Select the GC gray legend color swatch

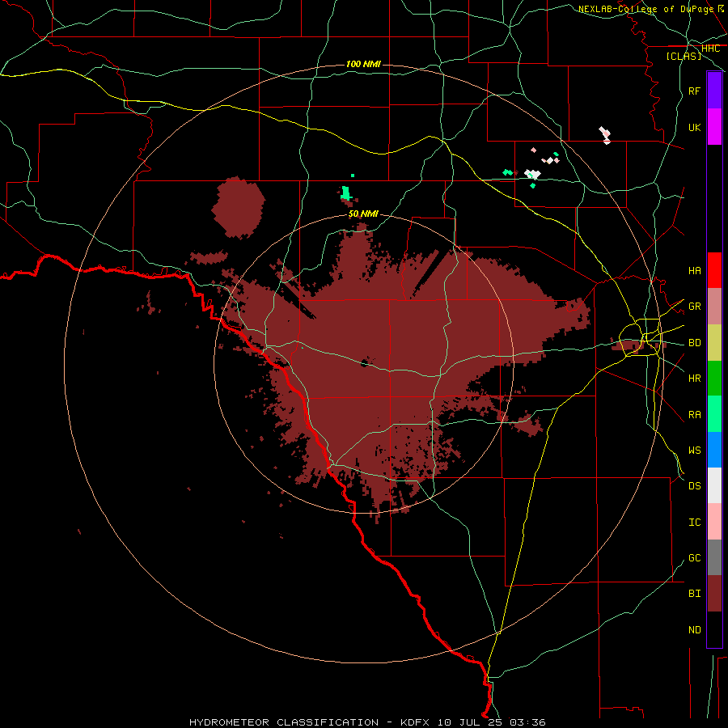(x=714, y=557)
